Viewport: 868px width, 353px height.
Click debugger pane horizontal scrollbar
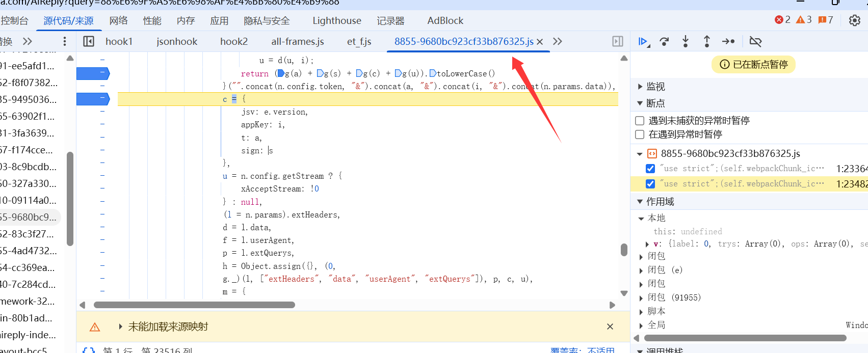[745, 338]
